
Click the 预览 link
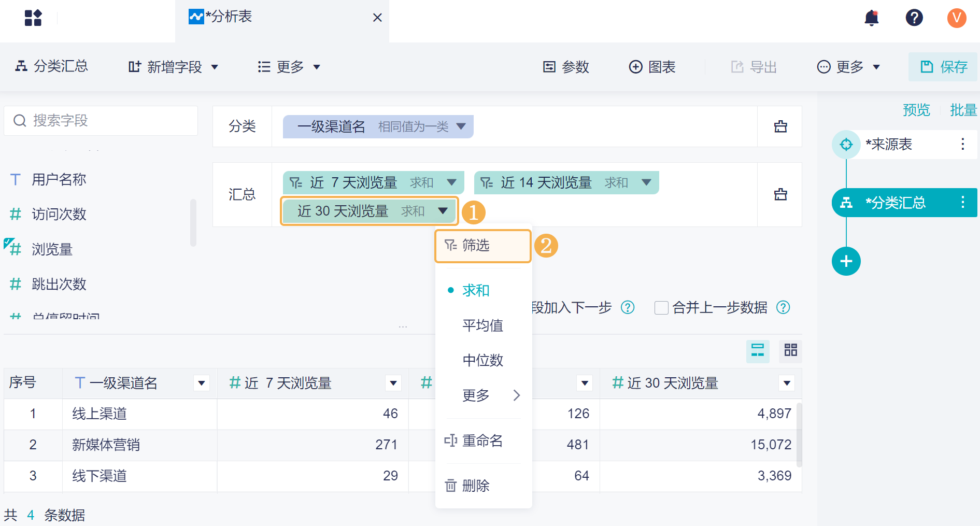(x=916, y=110)
